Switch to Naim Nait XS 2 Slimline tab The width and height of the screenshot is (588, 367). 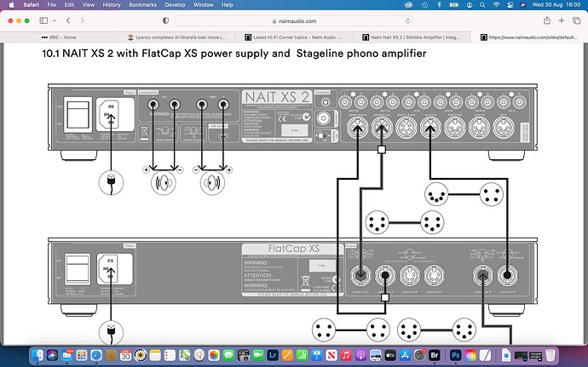(412, 37)
